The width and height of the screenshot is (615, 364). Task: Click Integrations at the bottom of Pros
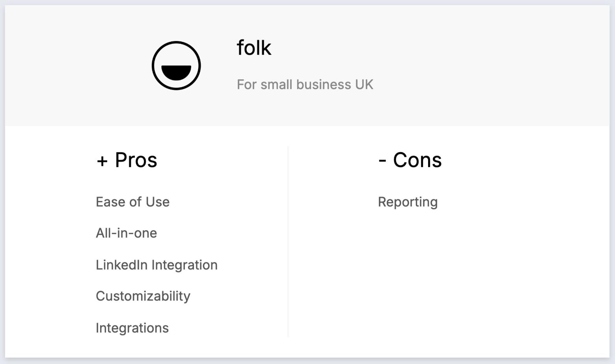pyautogui.click(x=132, y=328)
